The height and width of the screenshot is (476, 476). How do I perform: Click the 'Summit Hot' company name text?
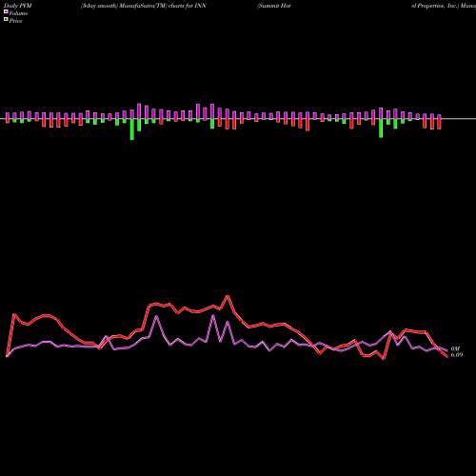tap(274, 6)
